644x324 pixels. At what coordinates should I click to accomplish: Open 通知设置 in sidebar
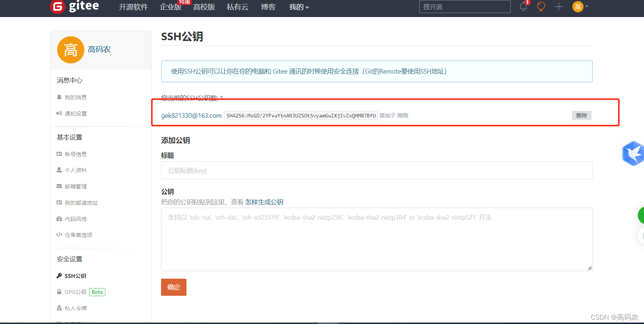click(x=76, y=113)
